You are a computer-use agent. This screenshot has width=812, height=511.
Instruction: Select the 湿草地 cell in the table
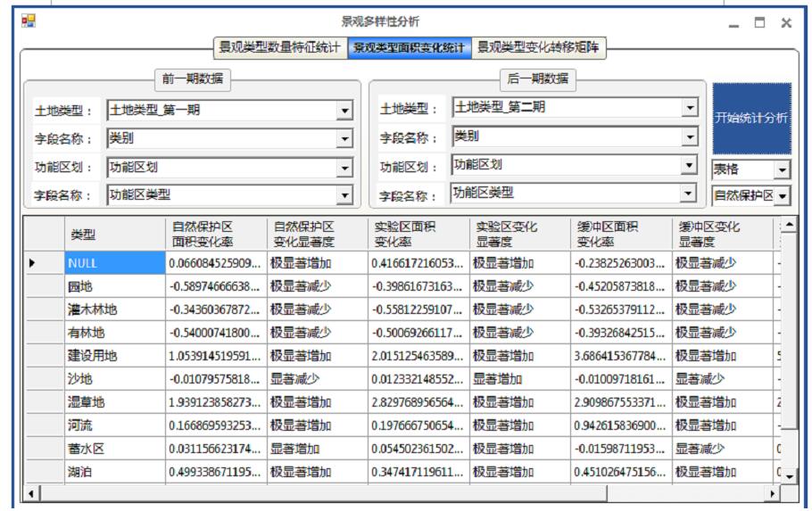pos(114,402)
